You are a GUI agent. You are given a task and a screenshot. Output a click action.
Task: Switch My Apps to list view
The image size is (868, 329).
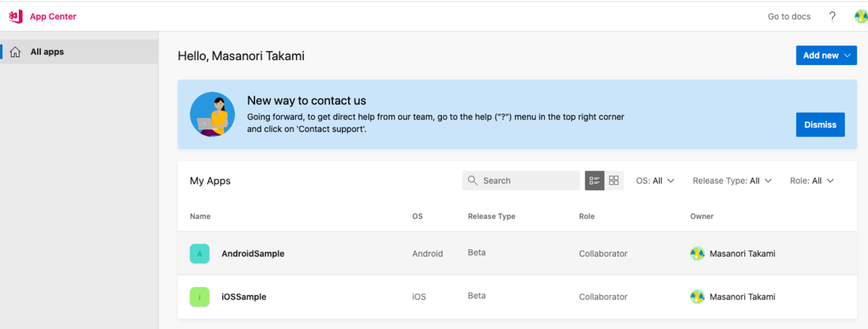point(595,181)
